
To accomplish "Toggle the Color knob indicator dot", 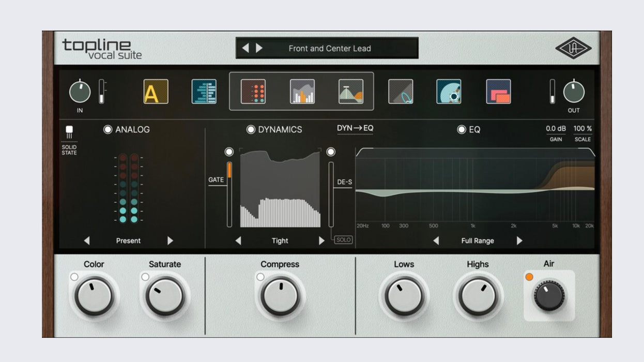I will [74, 277].
